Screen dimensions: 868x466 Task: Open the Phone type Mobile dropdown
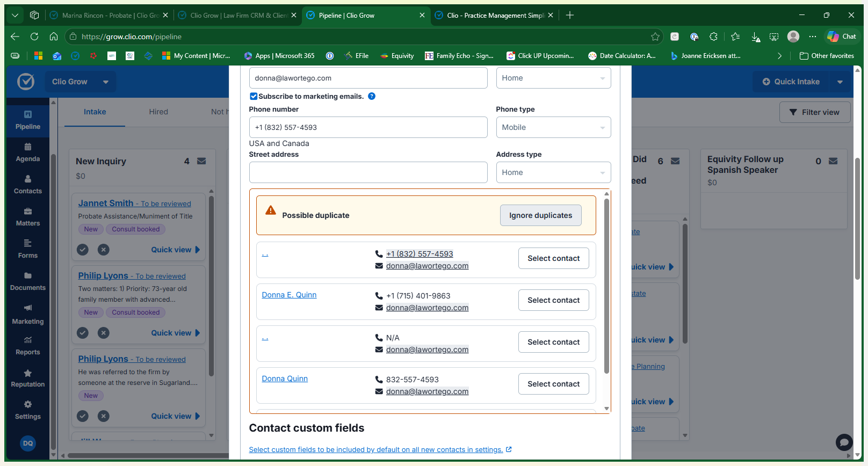[x=553, y=127]
